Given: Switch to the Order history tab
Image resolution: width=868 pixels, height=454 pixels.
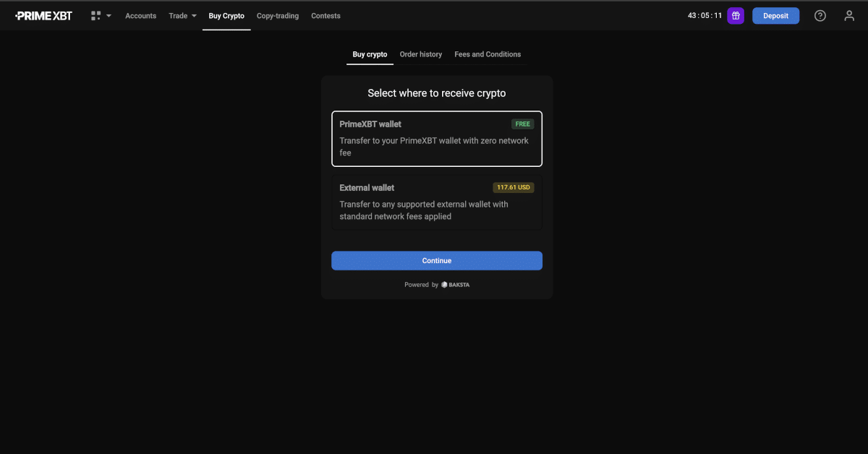Looking at the screenshot, I should point(421,54).
